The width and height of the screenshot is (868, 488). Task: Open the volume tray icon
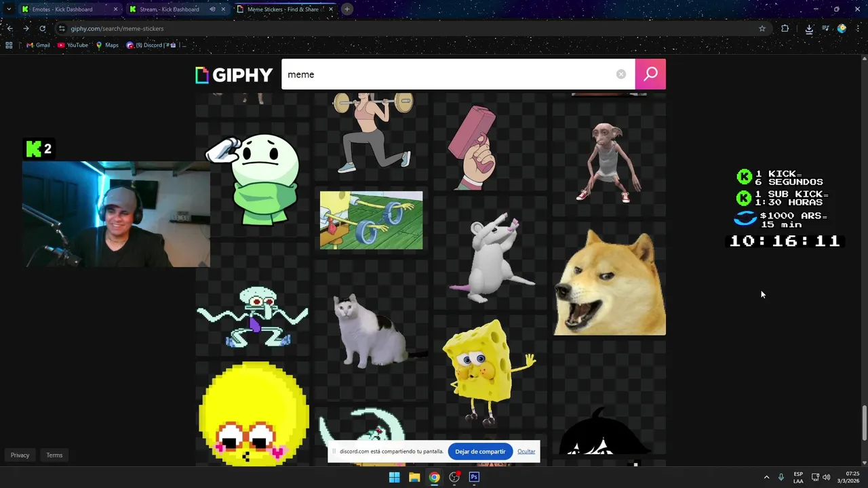click(826, 477)
